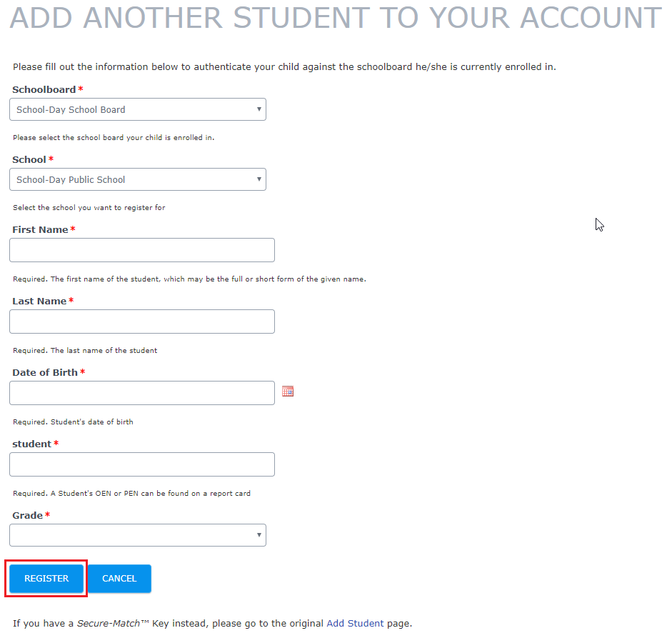The width and height of the screenshot is (672, 633).
Task: Click the First Name field label
Action: tap(40, 230)
